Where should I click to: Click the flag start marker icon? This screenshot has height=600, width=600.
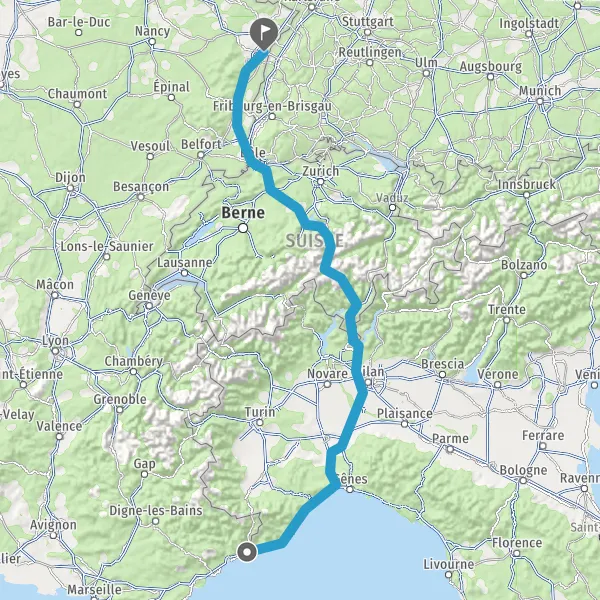click(264, 34)
